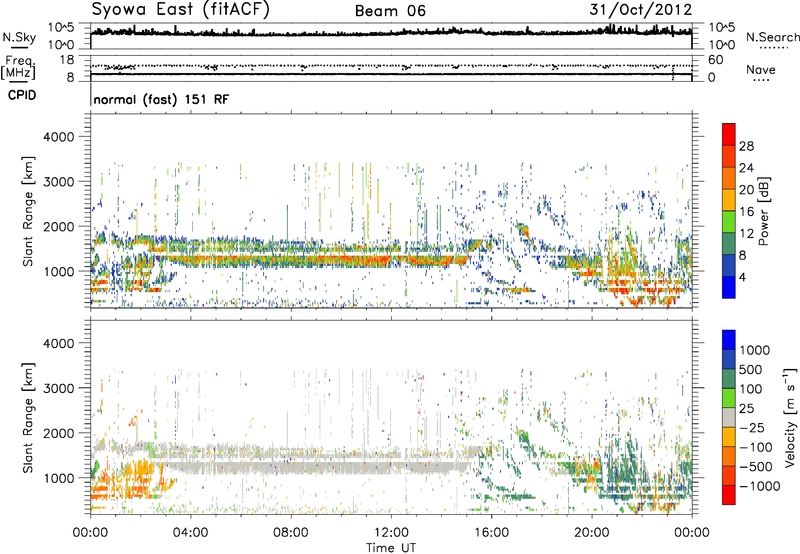Pick the grey segment of the Velocity color bar

pyautogui.click(x=729, y=417)
